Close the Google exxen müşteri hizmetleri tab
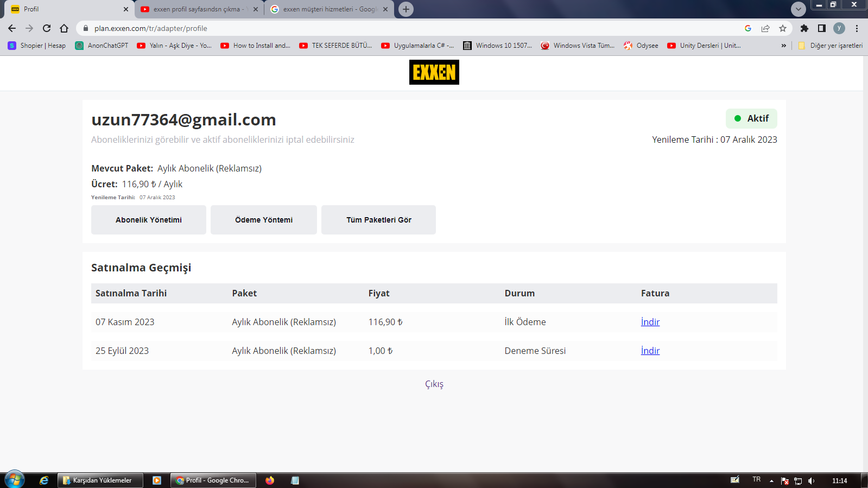 [385, 9]
